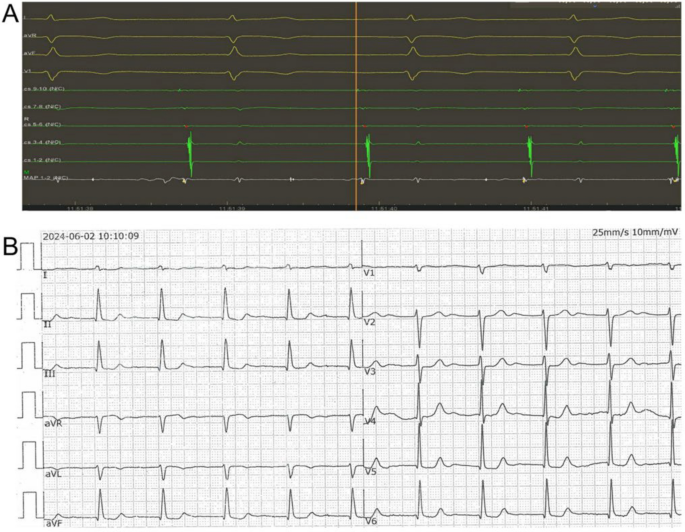685x532 pixels.
Task: Click the V3 lead label
Action: pos(370,372)
